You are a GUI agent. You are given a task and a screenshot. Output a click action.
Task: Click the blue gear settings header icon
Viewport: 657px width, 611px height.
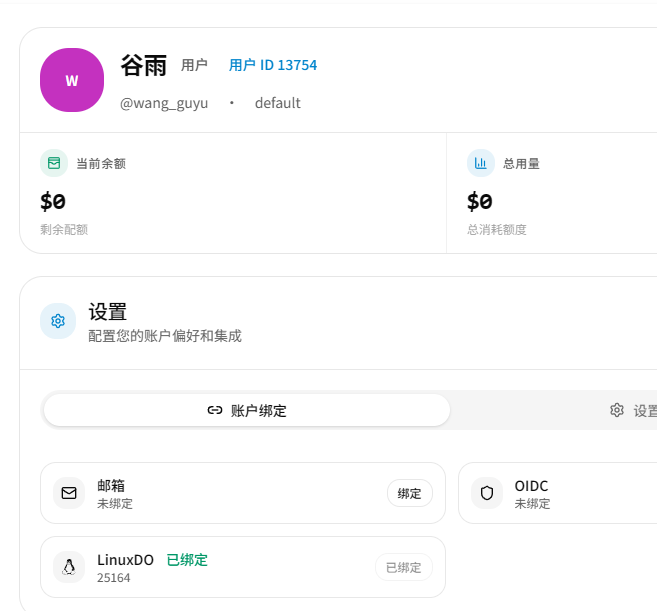tap(58, 321)
